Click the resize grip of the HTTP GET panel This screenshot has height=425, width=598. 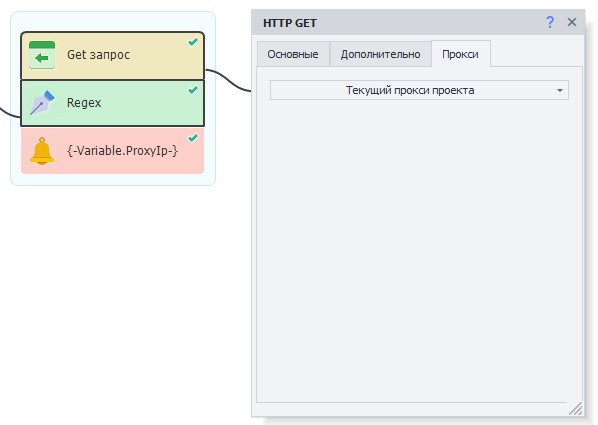coord(576,409)
